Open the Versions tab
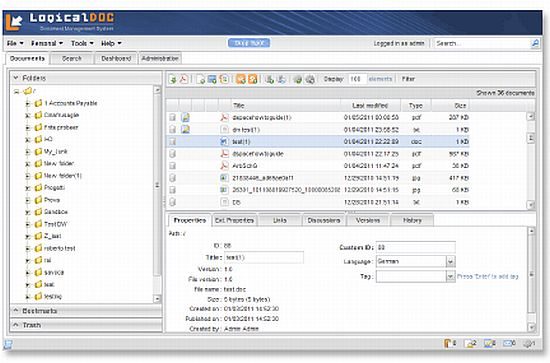 [368, 220]
